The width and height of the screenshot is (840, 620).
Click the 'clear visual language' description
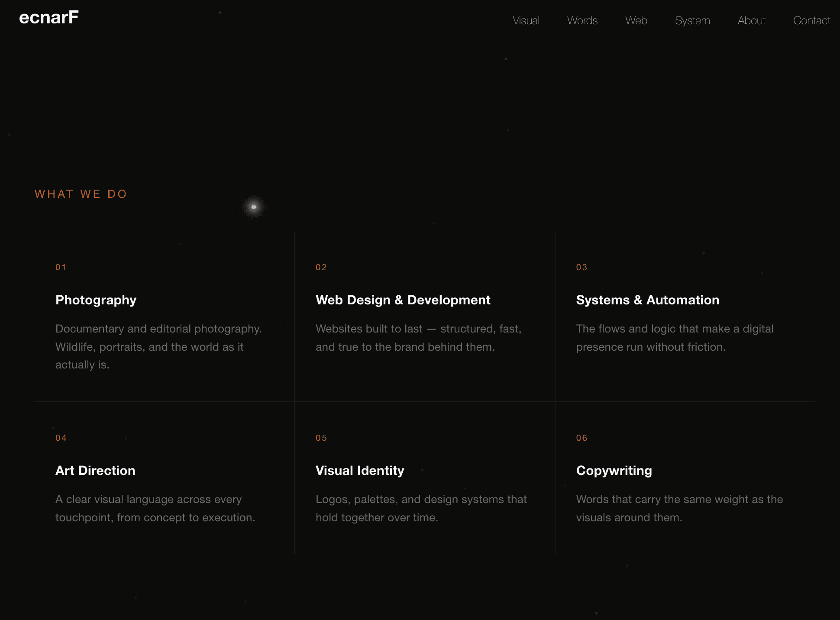[155, 508]
